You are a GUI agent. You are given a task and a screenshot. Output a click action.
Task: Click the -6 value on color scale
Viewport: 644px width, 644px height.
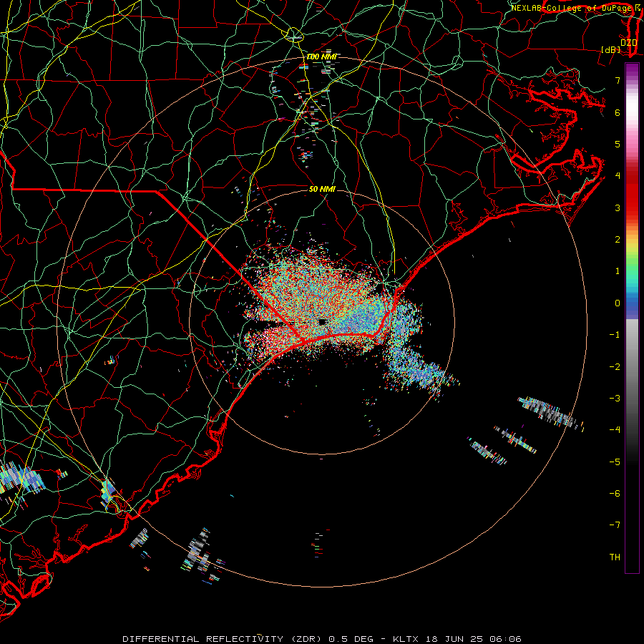[x=615, y=494]
